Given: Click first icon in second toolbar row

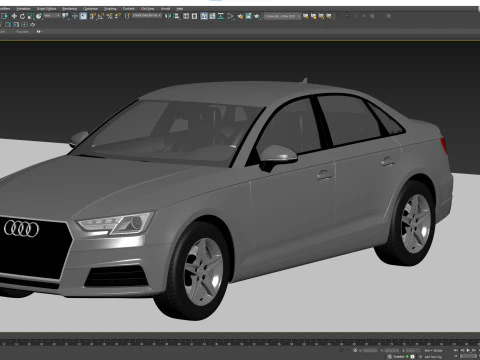Looking at the screenshot, I should [x=8, y=25].
